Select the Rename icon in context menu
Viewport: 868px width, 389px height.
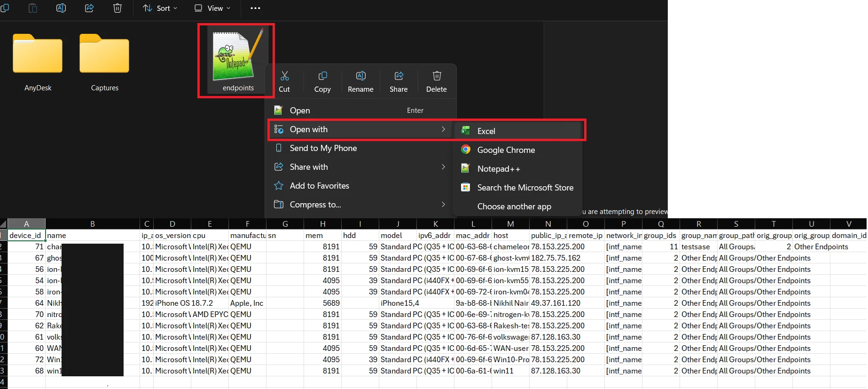click(360, 76)
